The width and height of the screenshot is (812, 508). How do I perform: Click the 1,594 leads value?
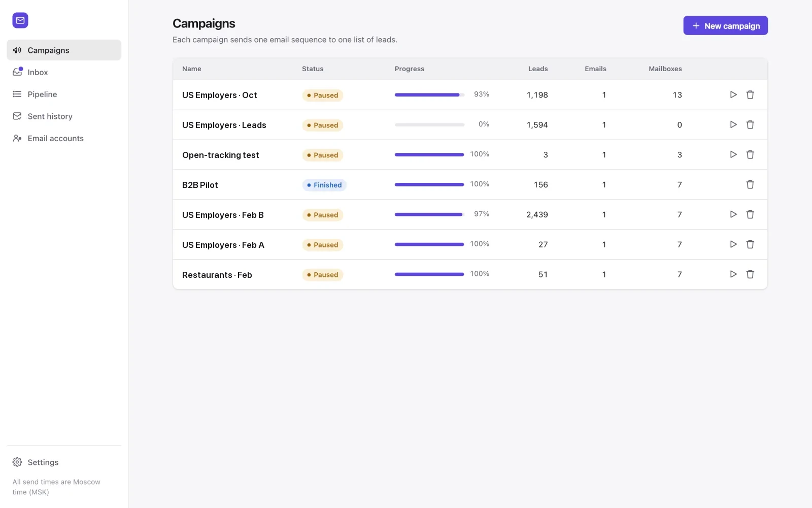[x=537, y=124]
